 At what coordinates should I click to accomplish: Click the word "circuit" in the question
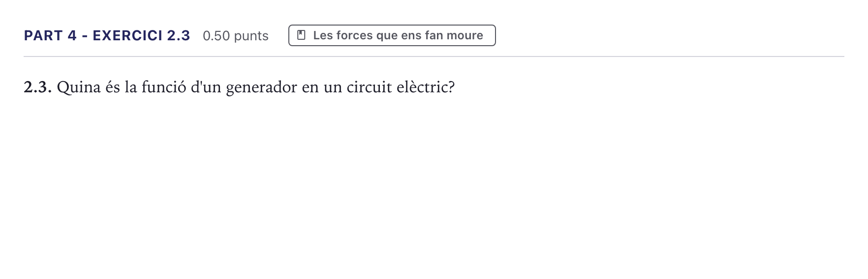click(x=369, y=87)
